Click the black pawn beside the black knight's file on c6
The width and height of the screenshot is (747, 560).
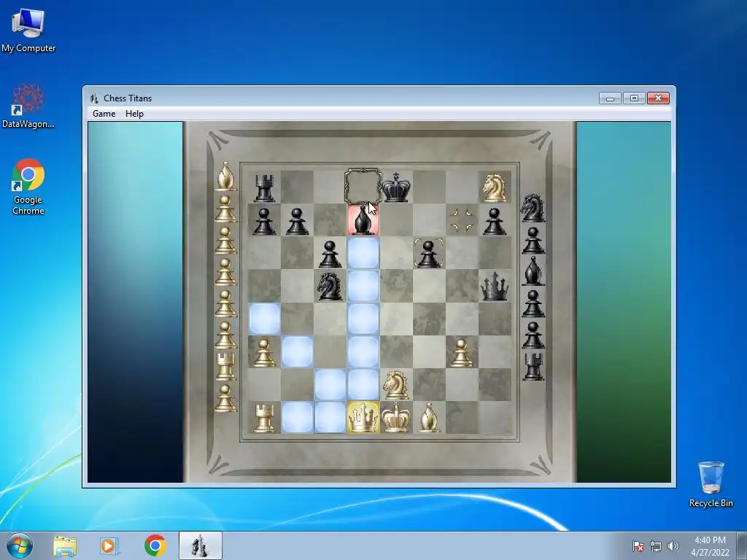coord(330,253)
